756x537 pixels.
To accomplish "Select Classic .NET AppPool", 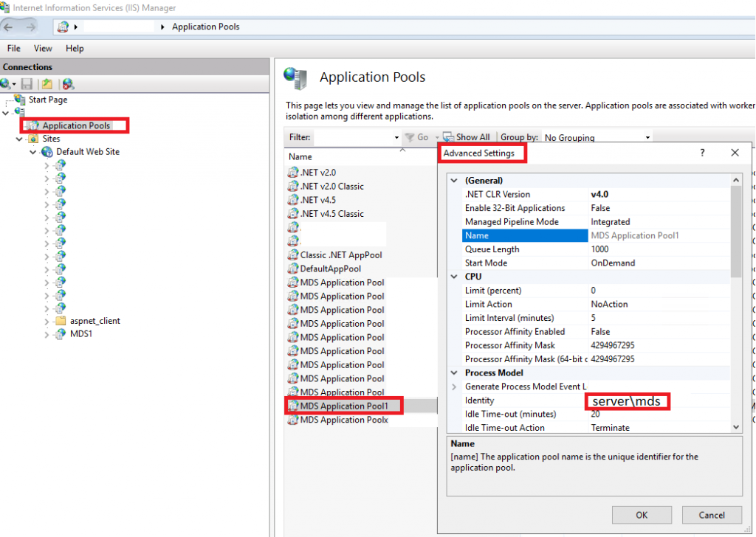I will coord(341,254).
